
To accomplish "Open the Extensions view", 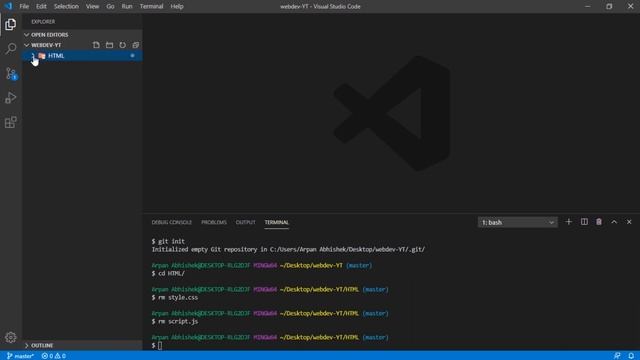I will tap(11, 122).
